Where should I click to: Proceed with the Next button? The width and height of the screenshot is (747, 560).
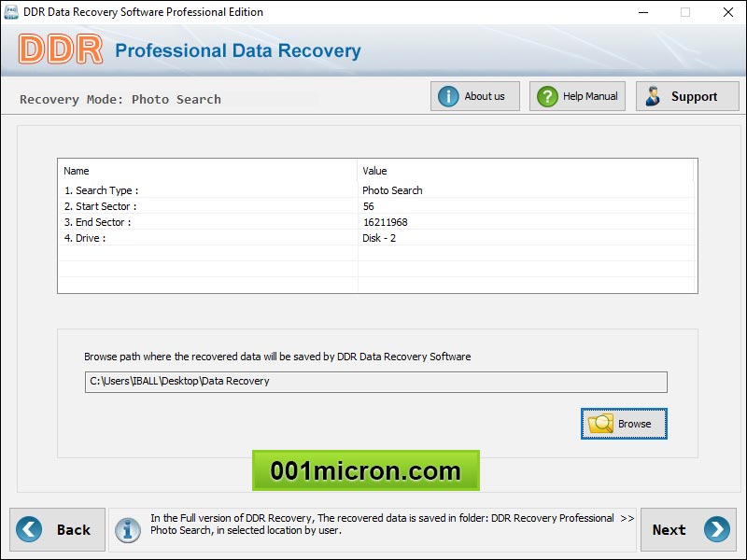(x=688, y=529)
